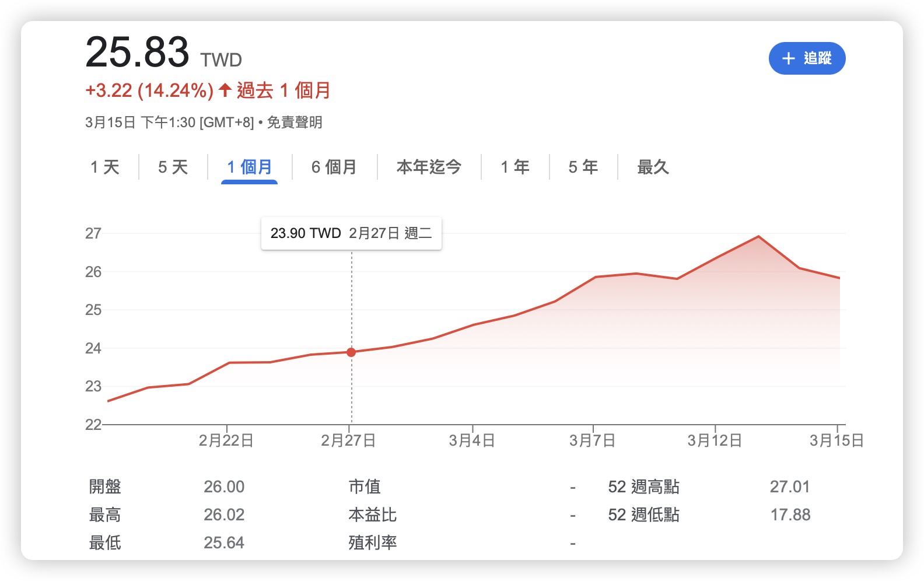Image resolution: width=924 pixels, height=581 pixels.
Task: Click the 市值 label
Action: (x=365, y=487)
